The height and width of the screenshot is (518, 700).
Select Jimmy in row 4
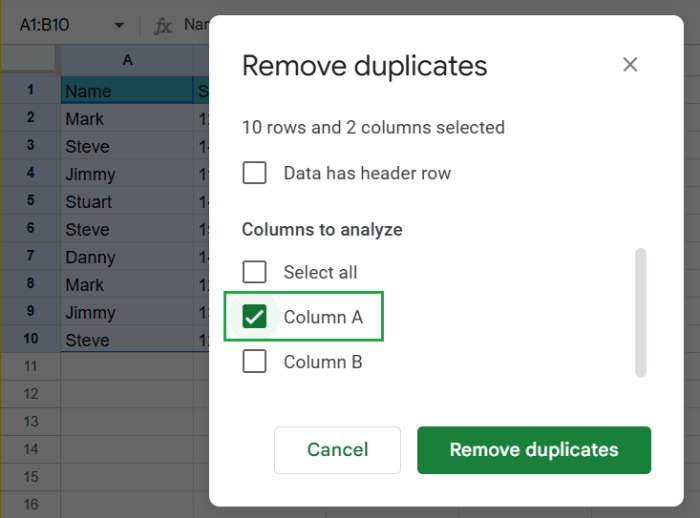pyautogui.click(x=127, y=174)
